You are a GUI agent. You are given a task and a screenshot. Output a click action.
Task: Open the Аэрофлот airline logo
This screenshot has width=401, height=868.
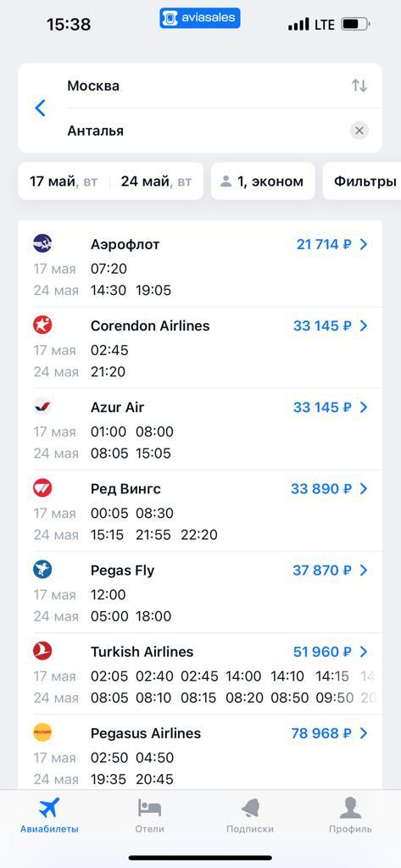(42, 242)
